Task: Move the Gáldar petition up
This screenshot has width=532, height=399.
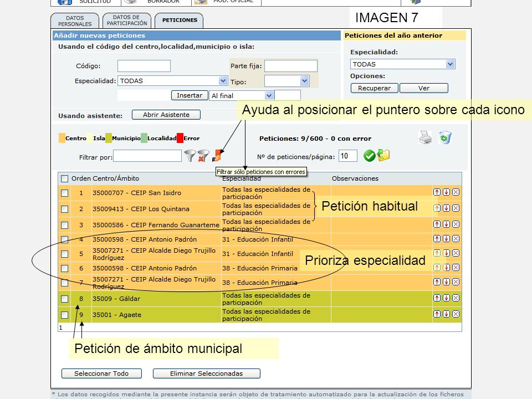Action: (437, 298)
